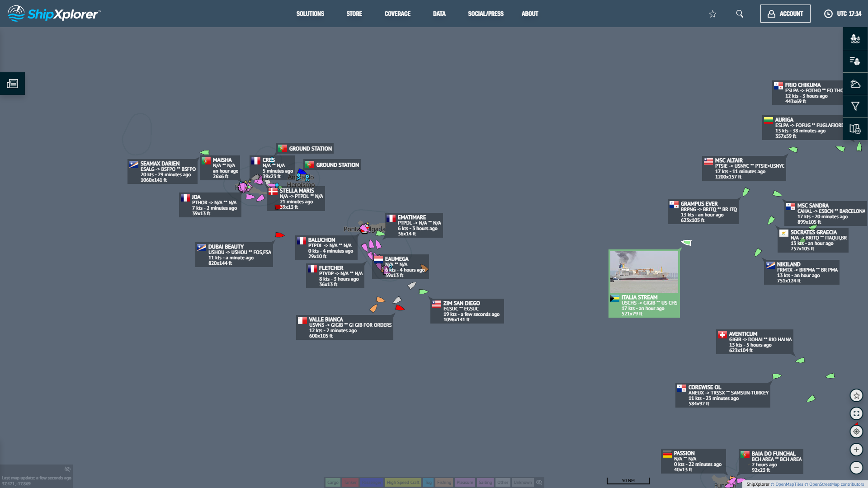Open the ship list icon in the right sidebar

coord(855,61)
